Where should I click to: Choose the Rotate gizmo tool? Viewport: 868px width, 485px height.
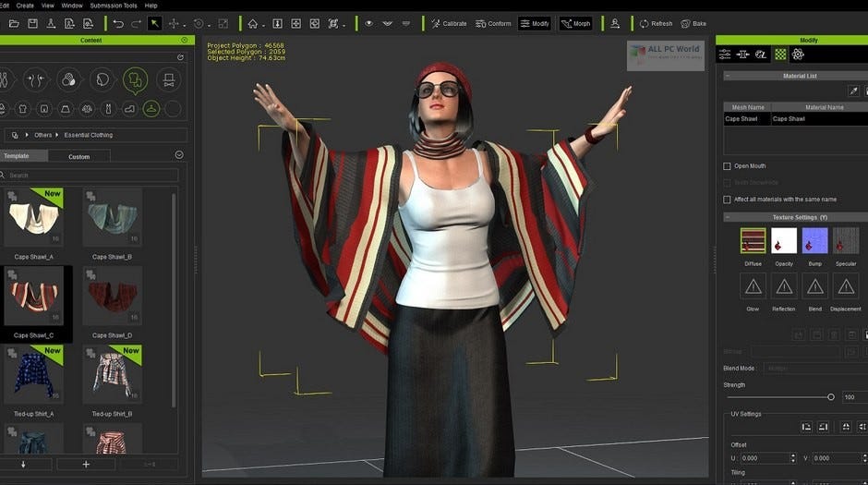pyautogui.click(x=199, y=24)
